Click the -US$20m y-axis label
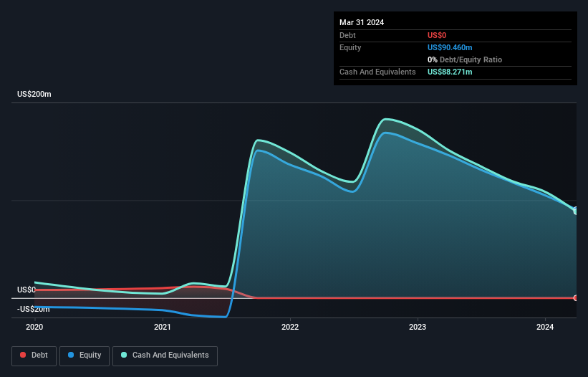Image resolution: width=588 pixels, height=377 pixels. tap(34, 310)
